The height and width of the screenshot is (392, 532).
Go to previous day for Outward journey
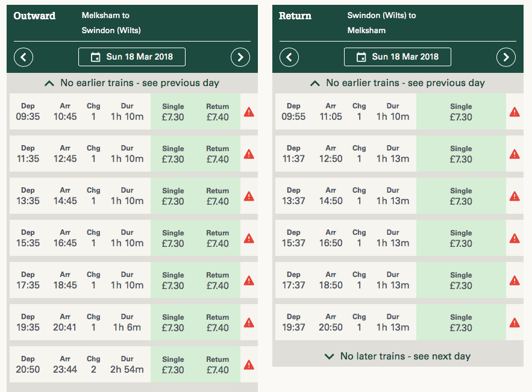coord(23,57)
